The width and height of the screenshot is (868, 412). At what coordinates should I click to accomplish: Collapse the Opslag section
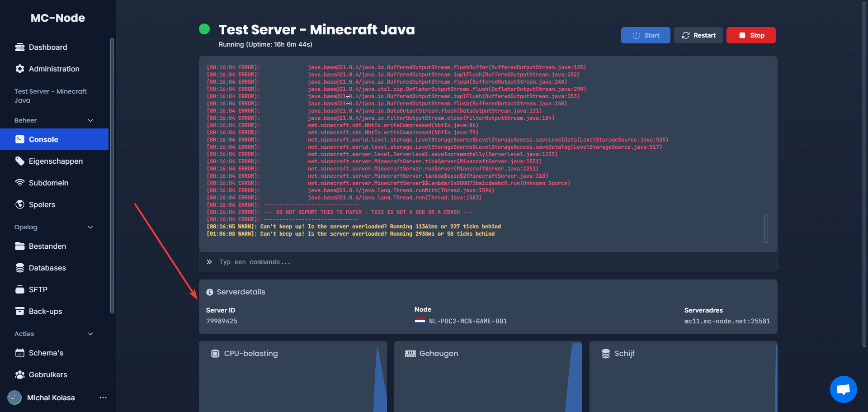point(90,227)
